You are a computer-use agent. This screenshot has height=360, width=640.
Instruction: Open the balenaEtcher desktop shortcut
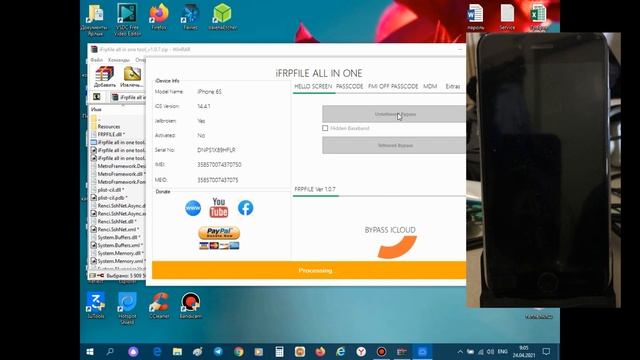[x=222, y=17]
